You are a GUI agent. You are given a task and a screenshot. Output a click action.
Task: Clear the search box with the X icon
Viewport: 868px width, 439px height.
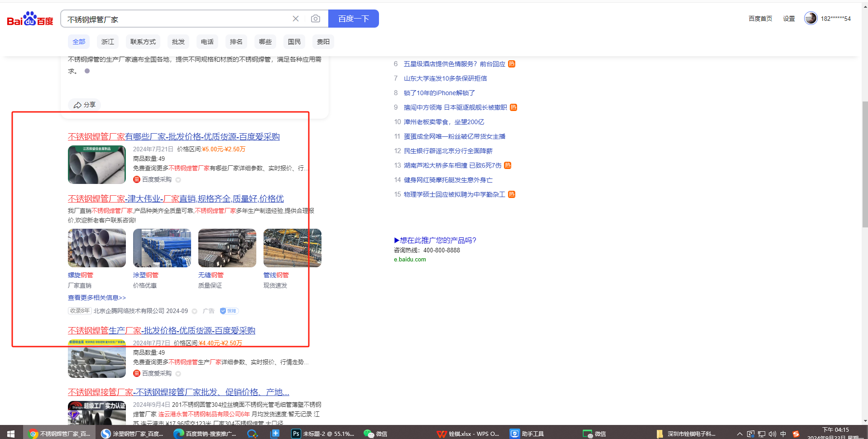296,19
